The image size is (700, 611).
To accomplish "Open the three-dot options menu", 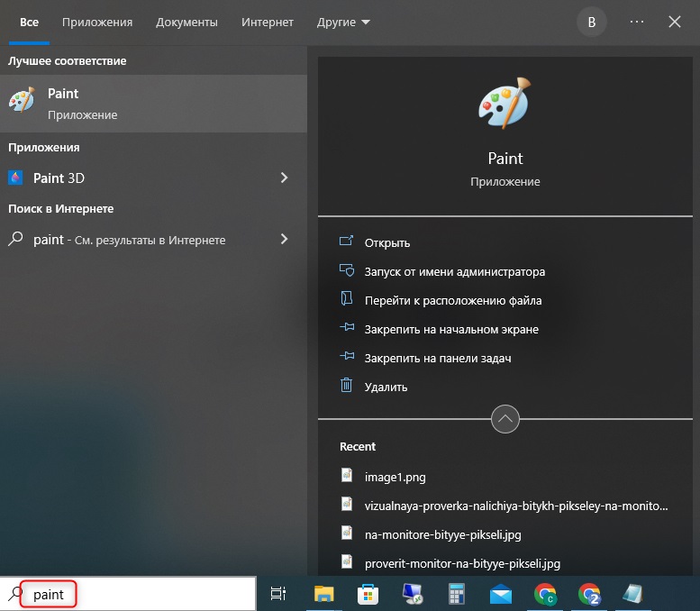I will [x=637, y=22].
